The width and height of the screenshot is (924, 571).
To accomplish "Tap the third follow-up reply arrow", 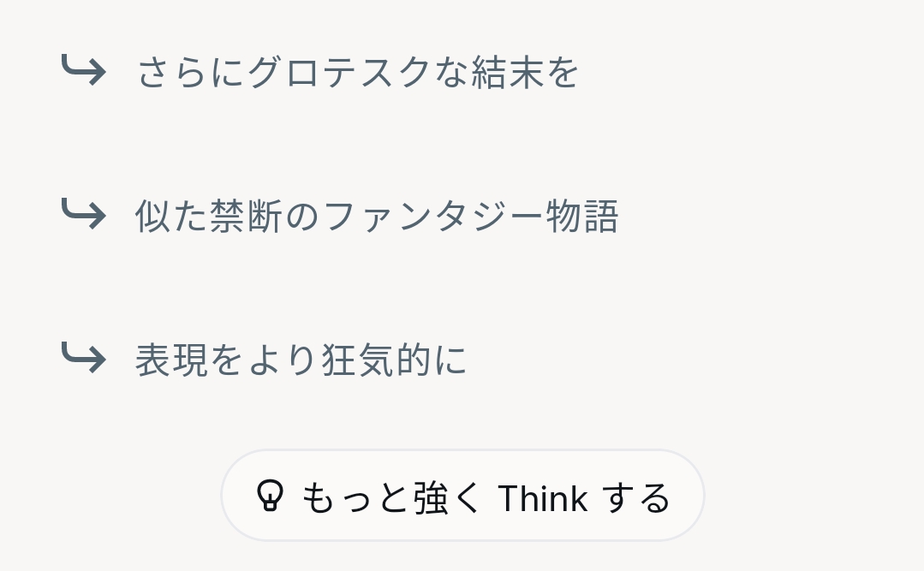I will click(x=83, y=358).
